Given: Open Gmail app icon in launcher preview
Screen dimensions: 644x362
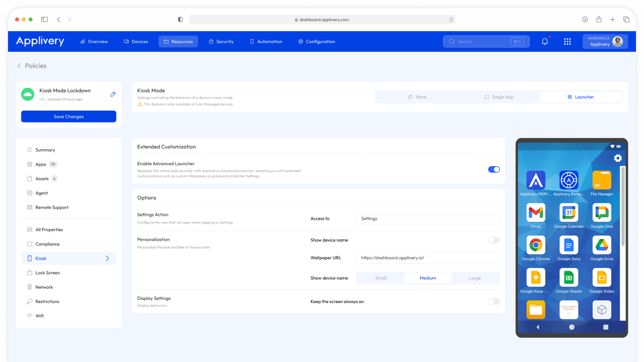Looking at the screenshot, I should pyautogui.click(x=536, y=213).
